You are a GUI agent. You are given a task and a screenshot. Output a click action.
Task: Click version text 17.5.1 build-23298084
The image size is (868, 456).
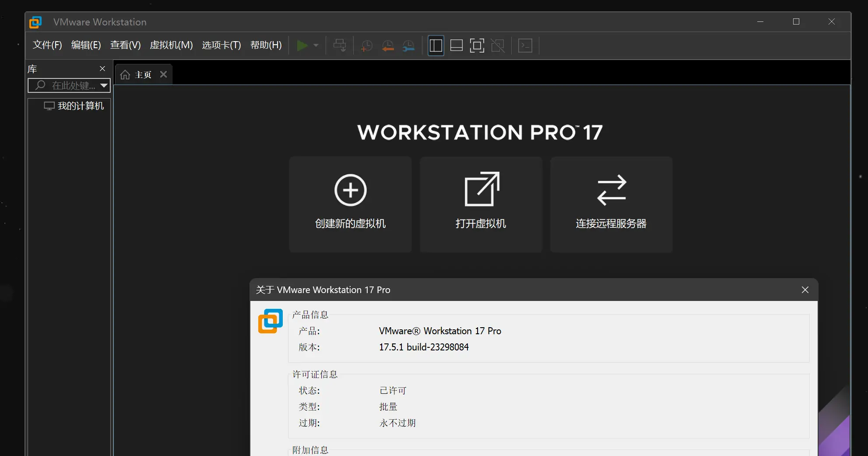pyautogui.click(x=424, y=347)
